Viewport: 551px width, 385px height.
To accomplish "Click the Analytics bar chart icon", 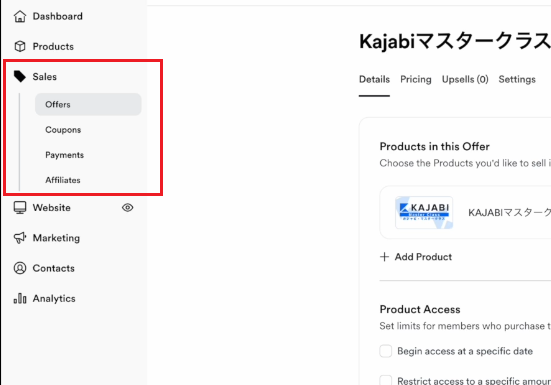I will tap(20, 298).
